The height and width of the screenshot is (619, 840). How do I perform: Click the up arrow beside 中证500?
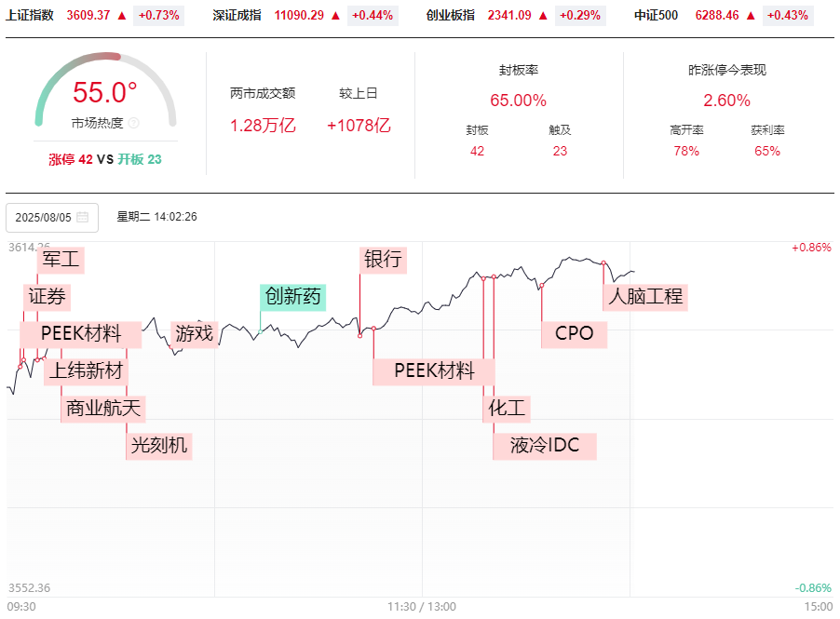(x=750, y=15)
